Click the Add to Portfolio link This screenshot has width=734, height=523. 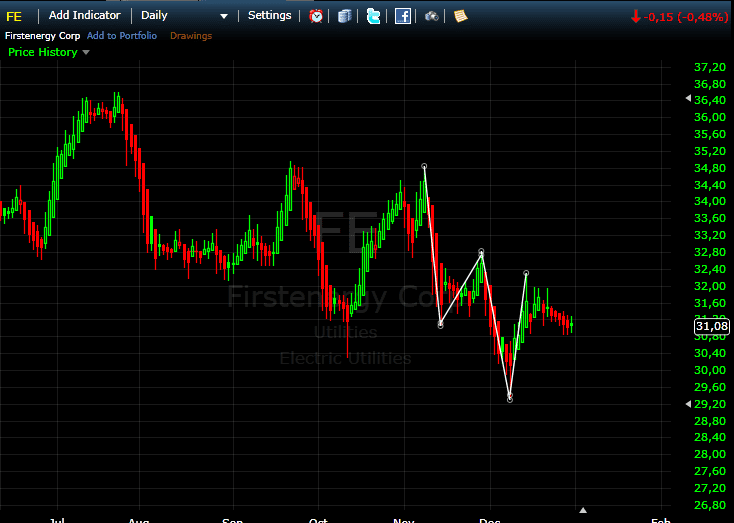[x=122, y=36]
